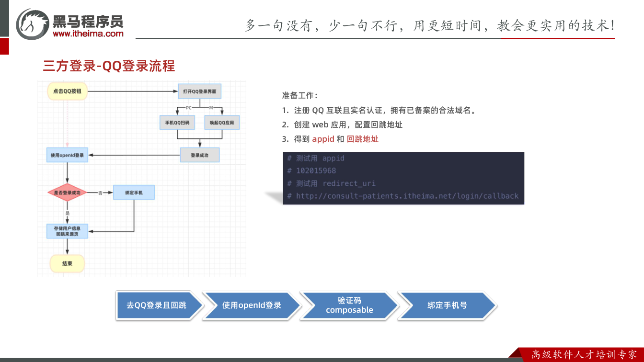This screenshot has height=362, width=644.
Task: Select the code comment 测试用 redirect_uri
Action: [331, 183]
